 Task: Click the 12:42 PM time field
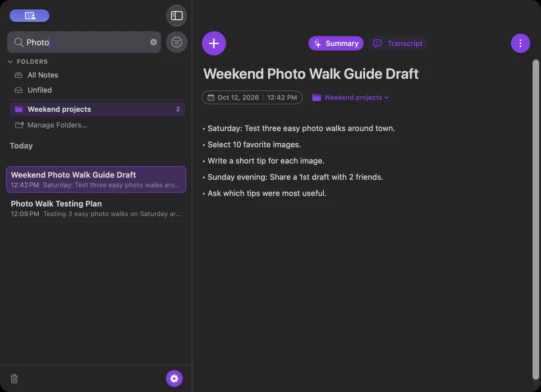coord(282,97)
